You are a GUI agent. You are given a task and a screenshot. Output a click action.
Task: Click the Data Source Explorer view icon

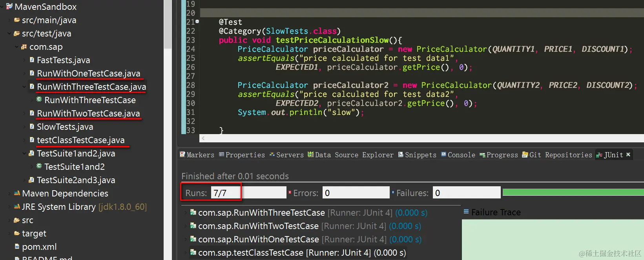(x=311, y=155)
